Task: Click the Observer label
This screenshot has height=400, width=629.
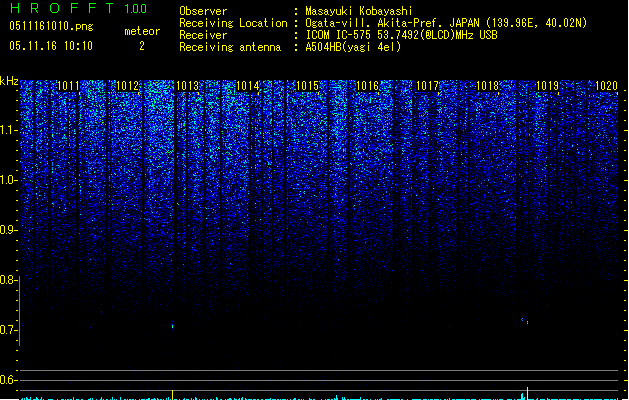Action: [x=203, y=11]
